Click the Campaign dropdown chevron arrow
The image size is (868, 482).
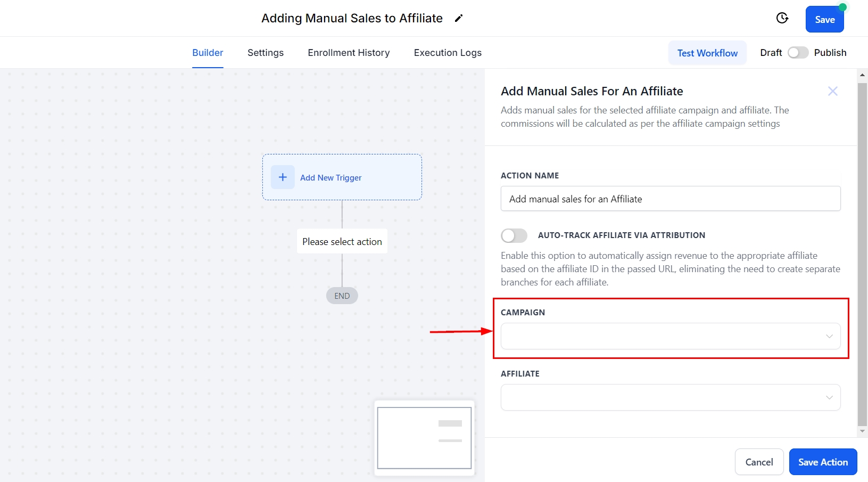click(829, 336)
